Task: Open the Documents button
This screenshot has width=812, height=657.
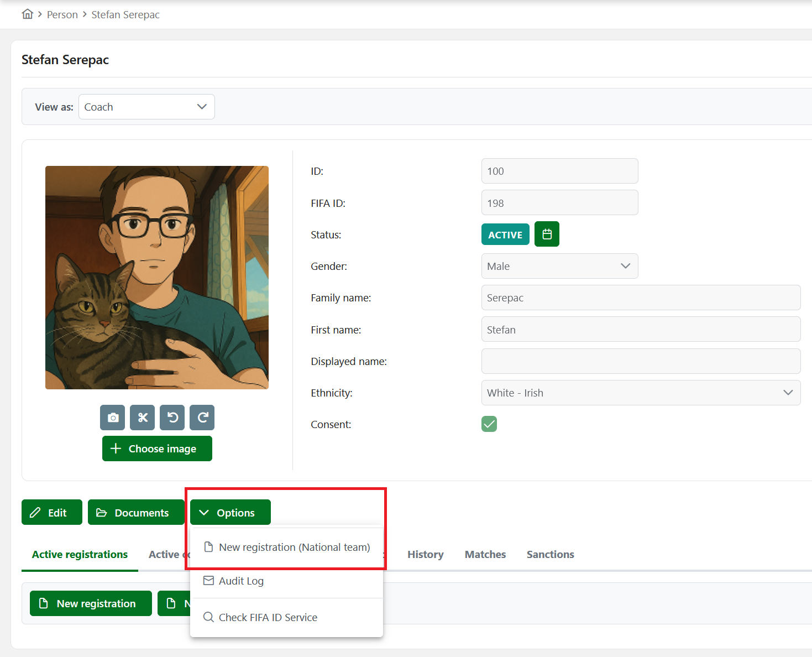Action: click(x=136, y=513)
